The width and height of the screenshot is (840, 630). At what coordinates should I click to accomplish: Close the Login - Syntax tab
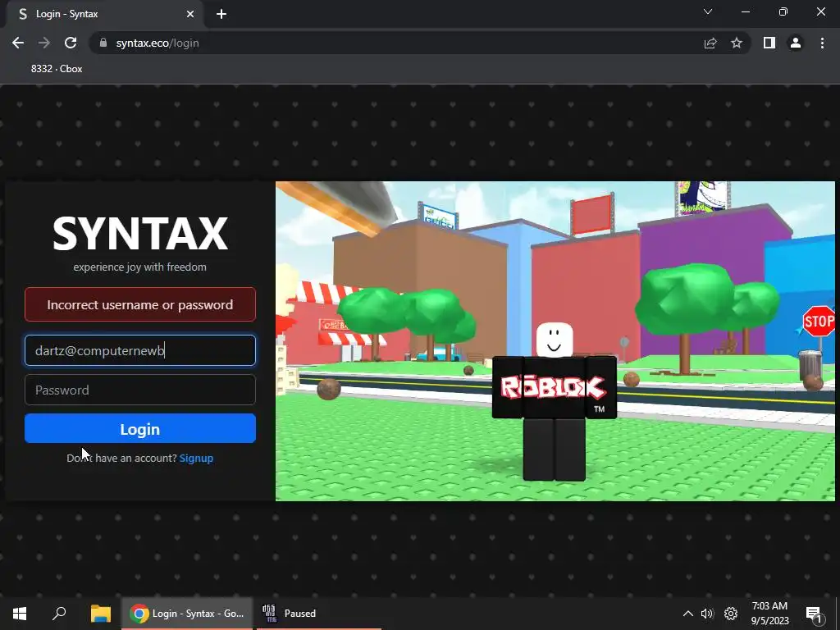tap(190, 14)
